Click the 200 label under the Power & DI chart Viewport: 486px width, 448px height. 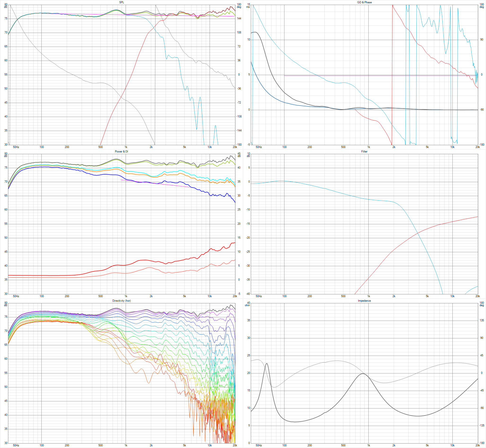coord(67,296)
